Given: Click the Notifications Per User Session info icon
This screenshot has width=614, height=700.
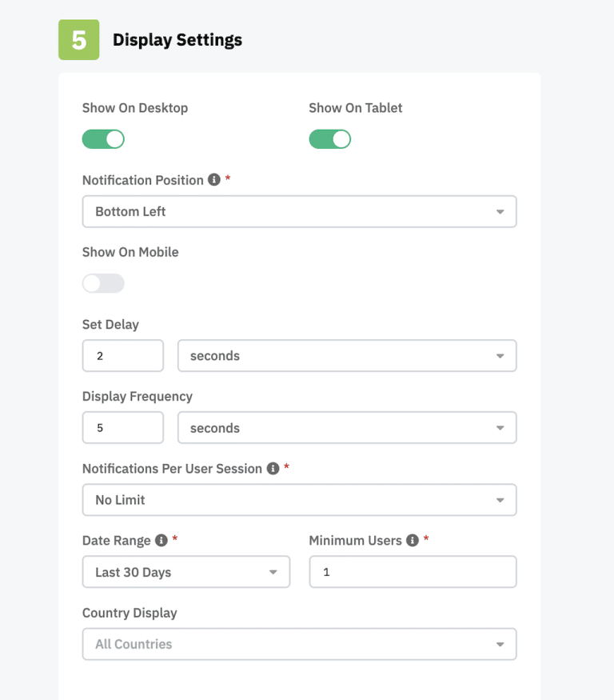Looking at the screenshot, I should pyautogui.click(x=271, y=469).
